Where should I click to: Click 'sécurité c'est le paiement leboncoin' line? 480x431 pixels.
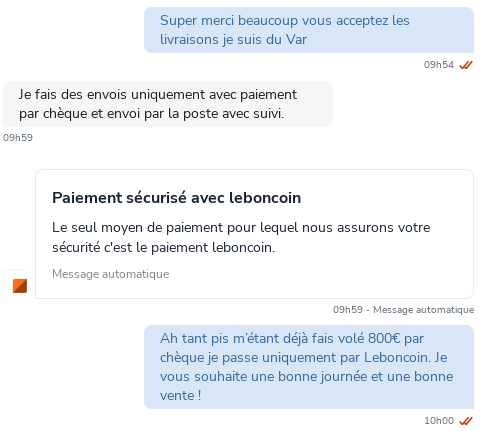[163, 248]
